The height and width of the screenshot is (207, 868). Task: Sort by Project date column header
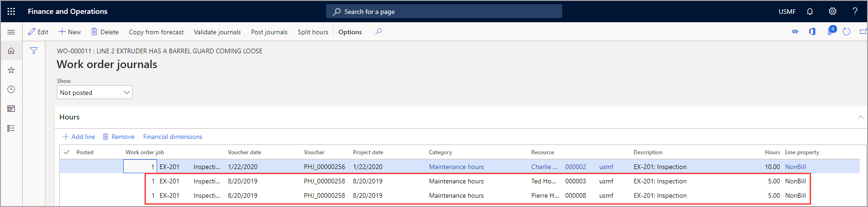pyautogui.click(x=368, y=152)
